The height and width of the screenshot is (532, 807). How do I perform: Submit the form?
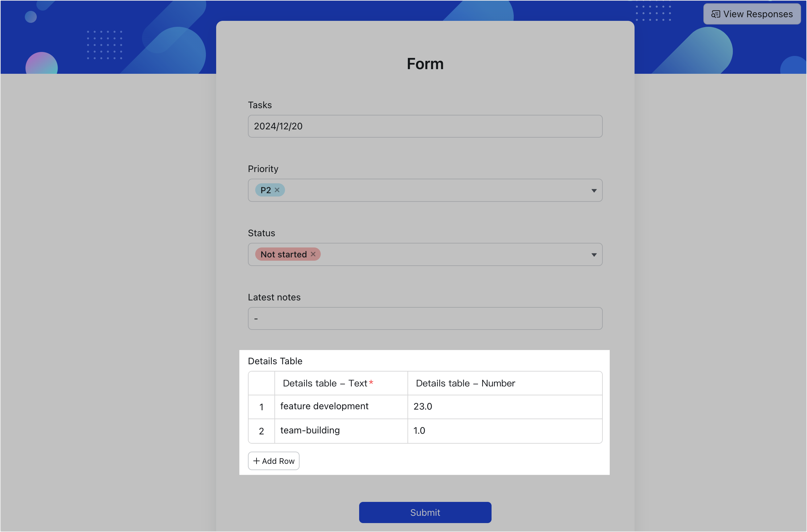(425, 513)
